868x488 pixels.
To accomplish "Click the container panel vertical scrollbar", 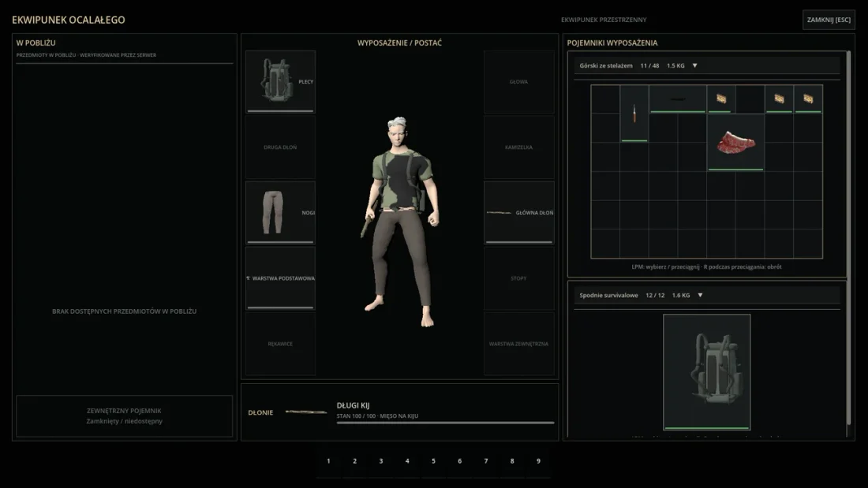I will pos(848,237).
